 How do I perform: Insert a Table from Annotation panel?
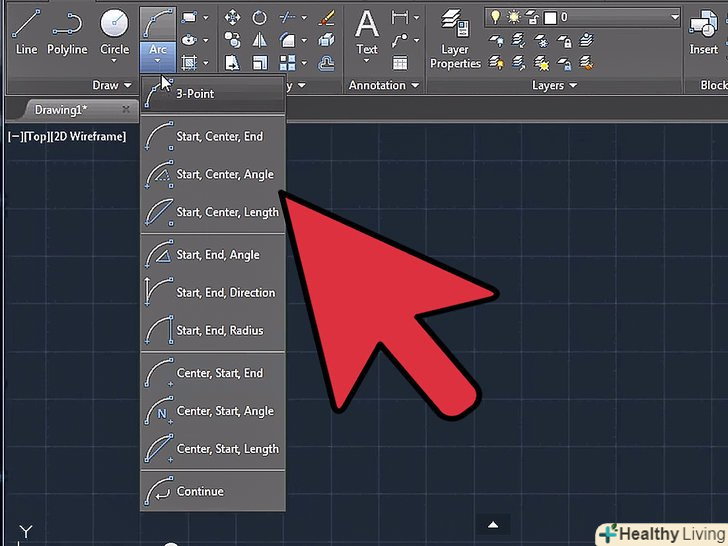400,63
